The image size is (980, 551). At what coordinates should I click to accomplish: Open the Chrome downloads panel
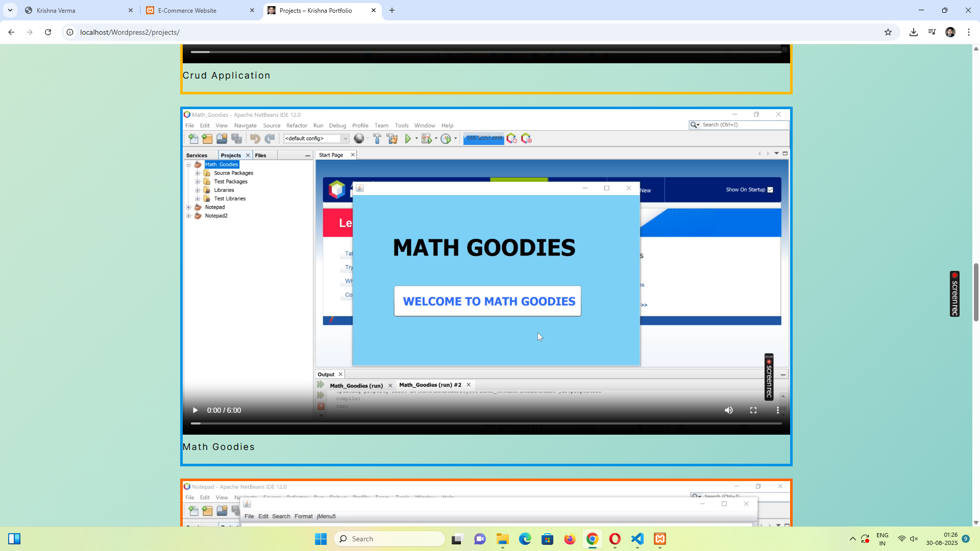[x=914, y=32]
